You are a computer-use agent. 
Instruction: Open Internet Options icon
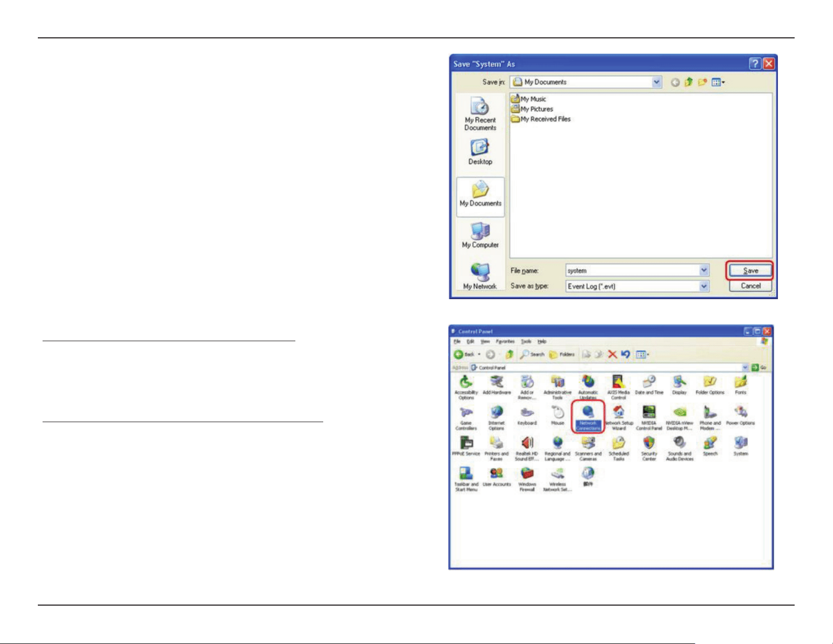(x=497, y=417)
